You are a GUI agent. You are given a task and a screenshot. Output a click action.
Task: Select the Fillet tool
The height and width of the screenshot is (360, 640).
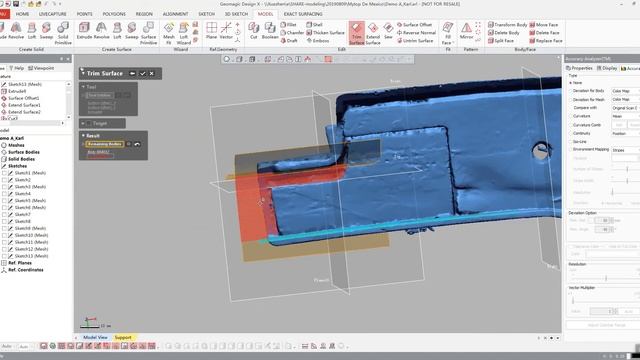click(289, 24)
